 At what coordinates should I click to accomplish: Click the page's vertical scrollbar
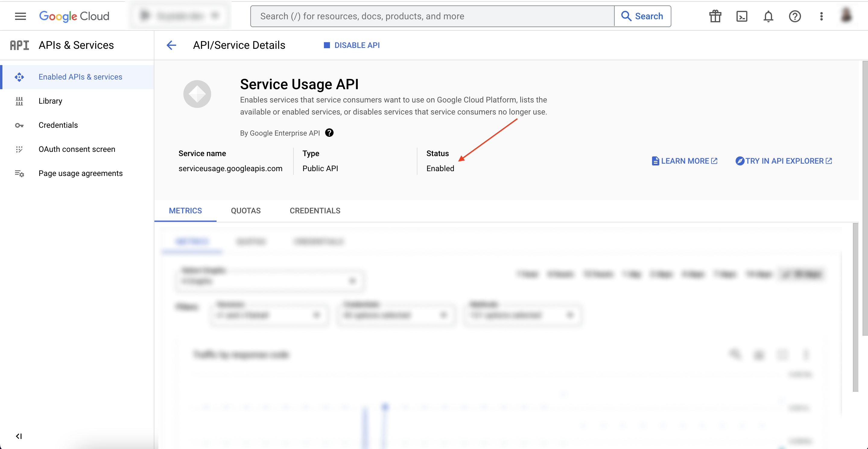[x=865, y=199]
